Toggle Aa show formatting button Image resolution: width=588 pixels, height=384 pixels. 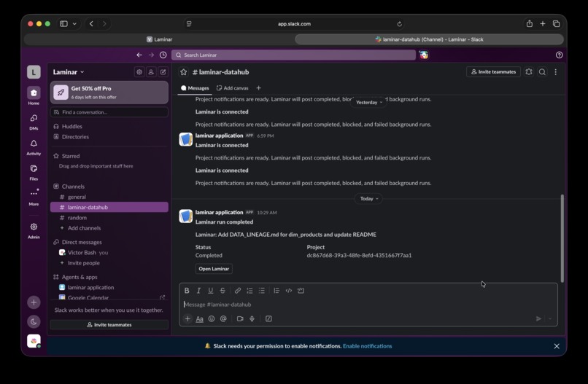click(199, 319)
